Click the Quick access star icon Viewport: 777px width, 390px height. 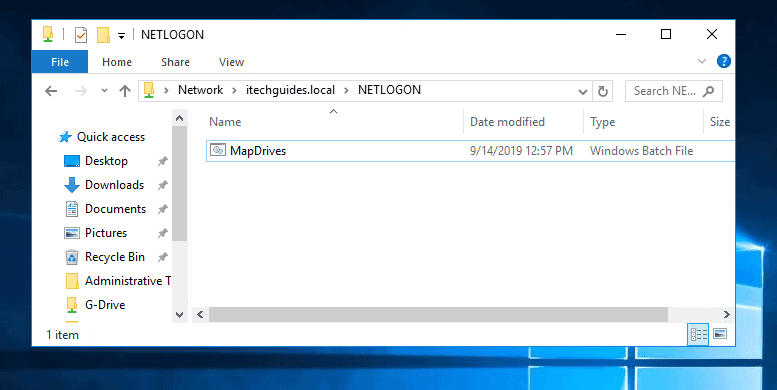(x=65, y=137)
